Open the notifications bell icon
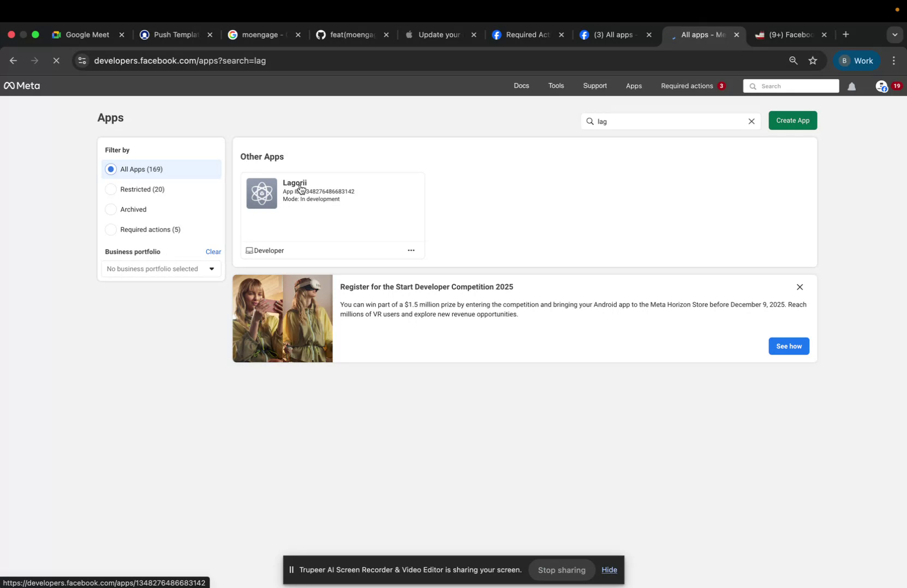Image resolution: width=907 pixels, height=588 pixels. 852,86
